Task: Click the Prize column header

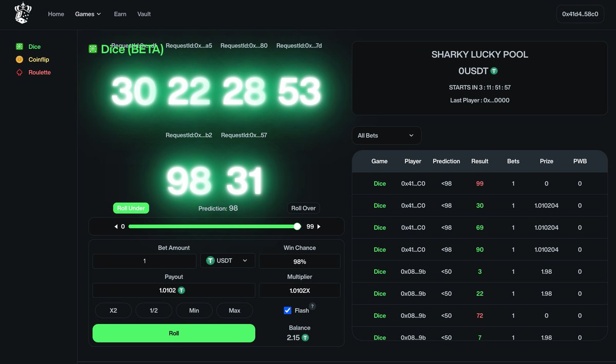Action: pyautogui.click(x=547, y=161)
